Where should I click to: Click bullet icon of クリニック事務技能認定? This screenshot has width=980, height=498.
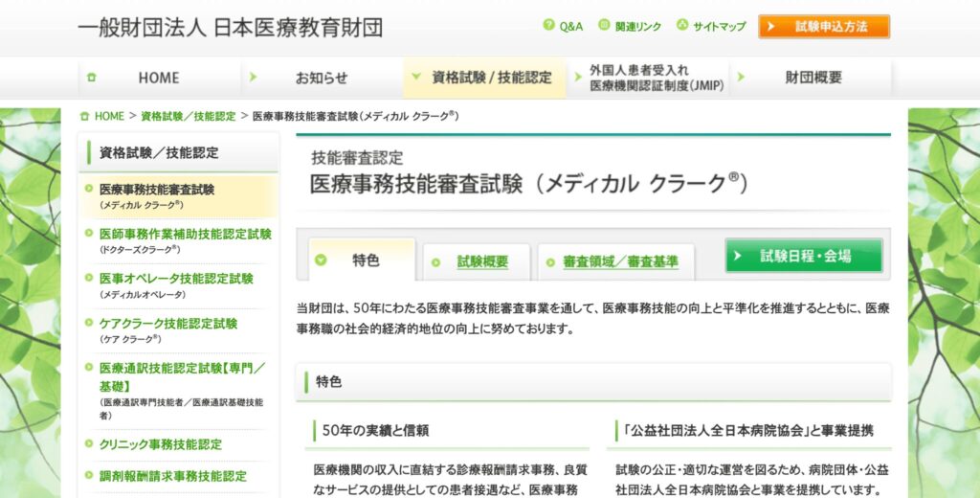tap(89, 443)
